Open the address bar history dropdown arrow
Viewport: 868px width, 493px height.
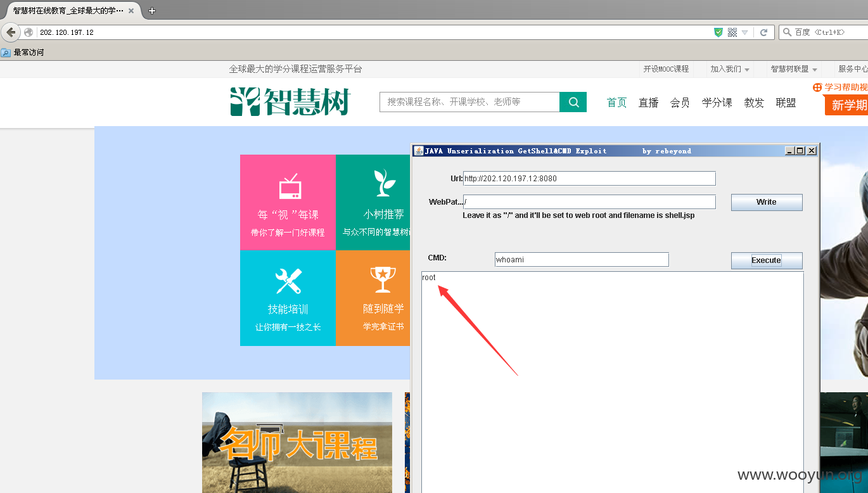click(745, 32)
